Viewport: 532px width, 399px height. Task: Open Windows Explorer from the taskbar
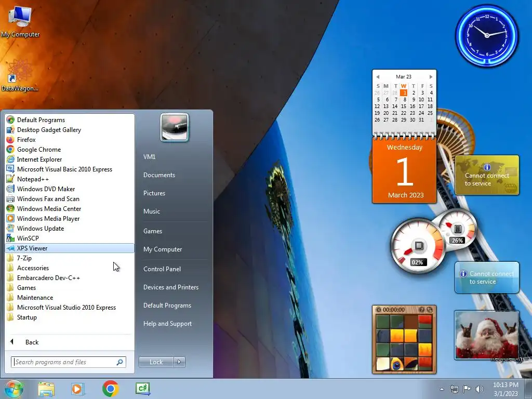[x=46, y=389]
